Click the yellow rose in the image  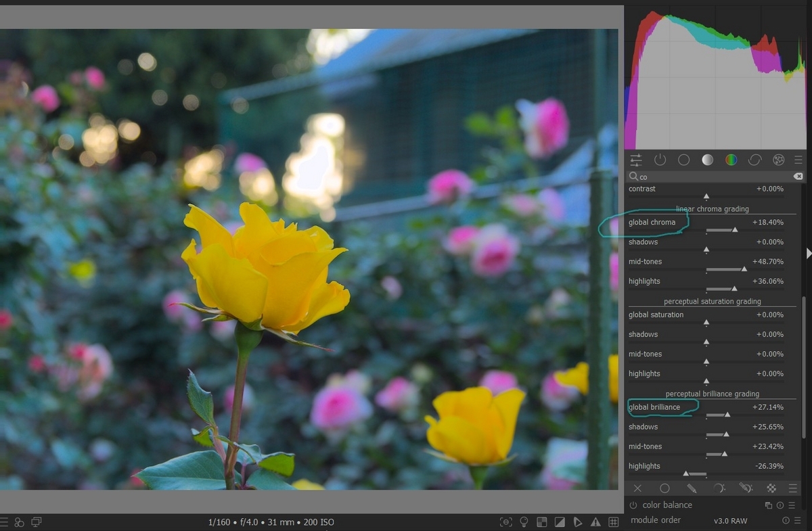pos(265,269)
